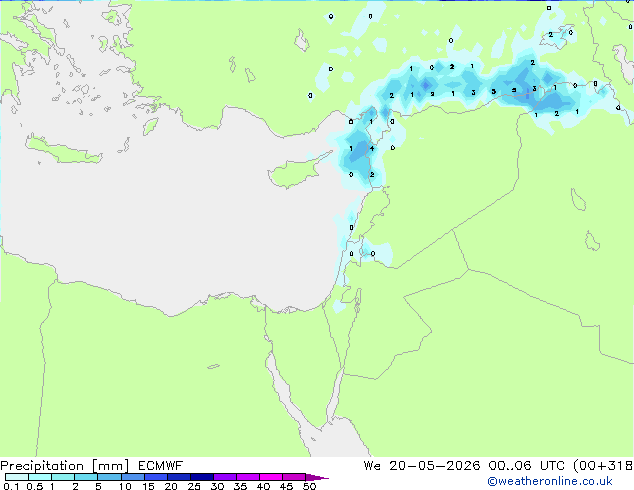Image resolution: width=634 pixels, height=490 pixels.
Task: Click the "(00+318" forecast offset text
Action: [x=603, y=466]
